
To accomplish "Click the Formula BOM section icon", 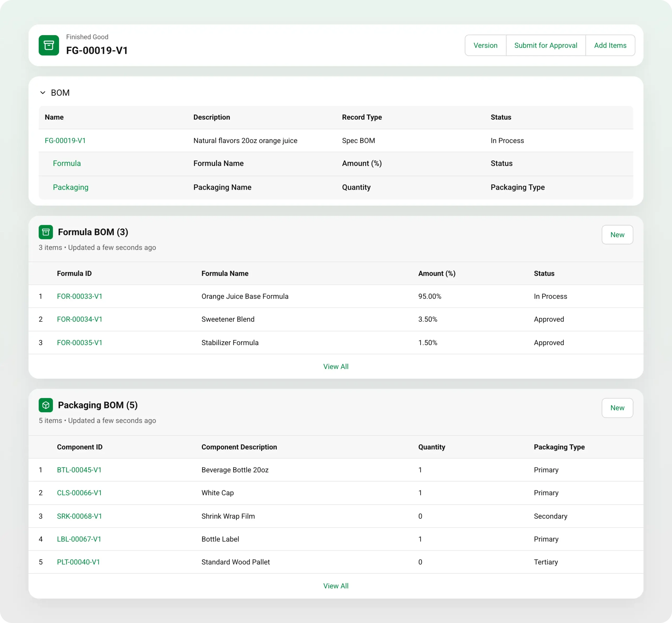I will click(x=46, y=232).
